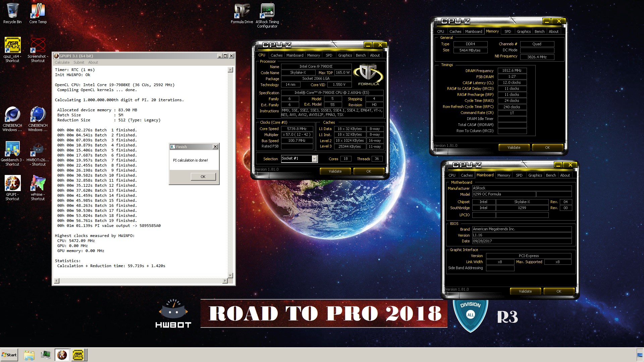Click OK in CPU tab window
Image resolution: width=644 pixels, height=362 pixels.
(x=369, y=171)
